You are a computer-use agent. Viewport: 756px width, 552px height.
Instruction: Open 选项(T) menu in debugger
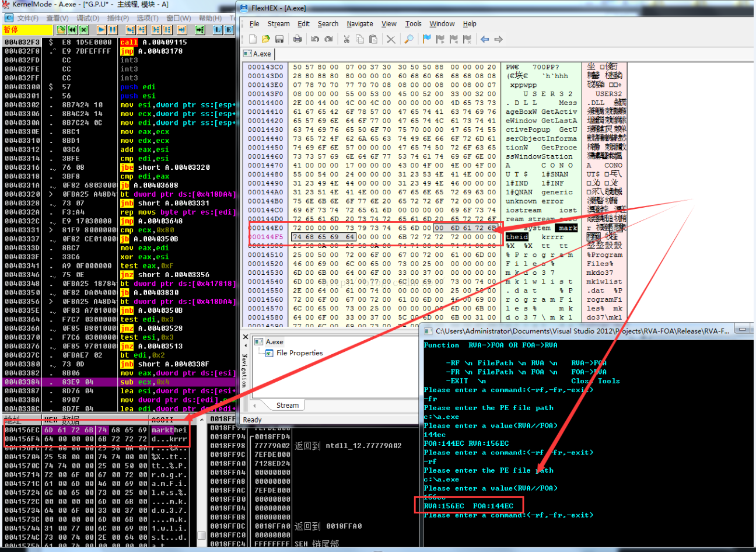coord(148,18)
